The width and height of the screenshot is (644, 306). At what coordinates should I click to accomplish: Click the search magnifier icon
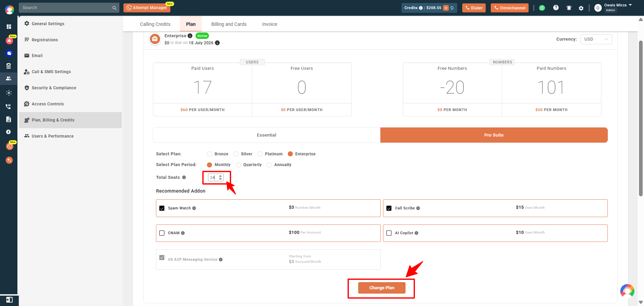pyautogui.click(x=114, y=8)
